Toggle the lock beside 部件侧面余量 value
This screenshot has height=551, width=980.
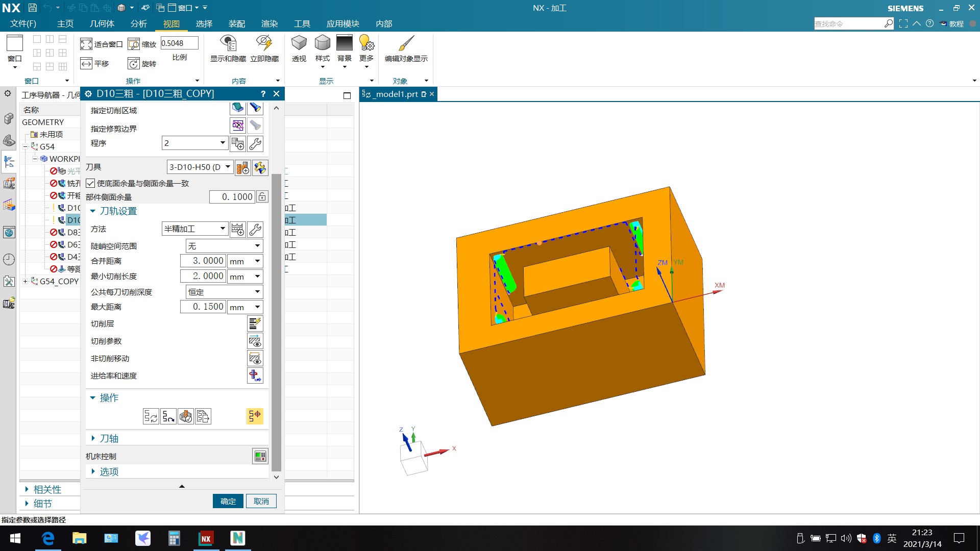click(x=262, y=197)
